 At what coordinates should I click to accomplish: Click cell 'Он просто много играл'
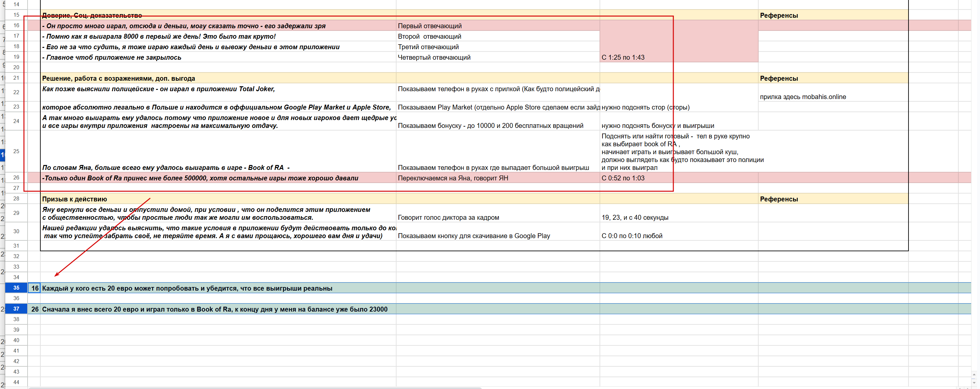point(218,26)
